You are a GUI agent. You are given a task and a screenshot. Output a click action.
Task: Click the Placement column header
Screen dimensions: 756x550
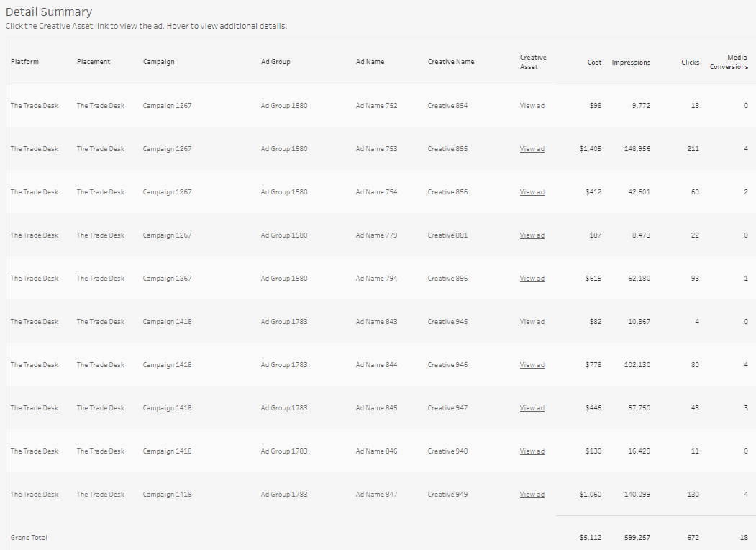(94, 62)
